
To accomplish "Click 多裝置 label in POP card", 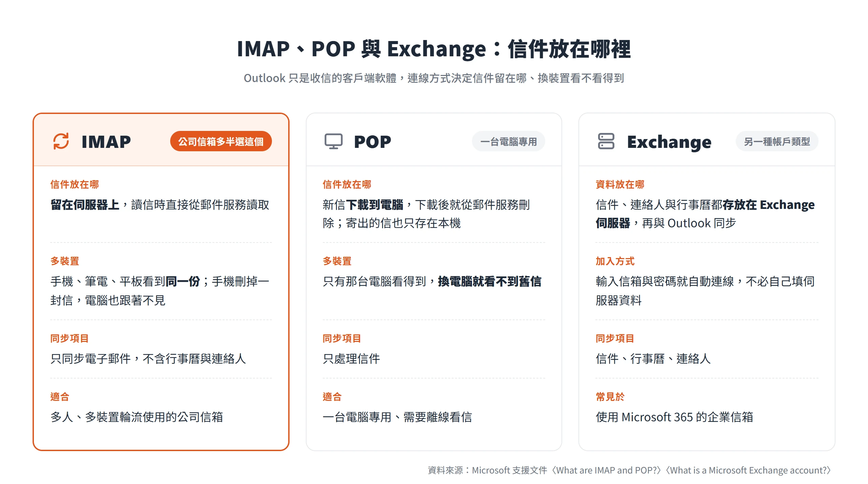I will pyautogui.click(x=337, y=261).
